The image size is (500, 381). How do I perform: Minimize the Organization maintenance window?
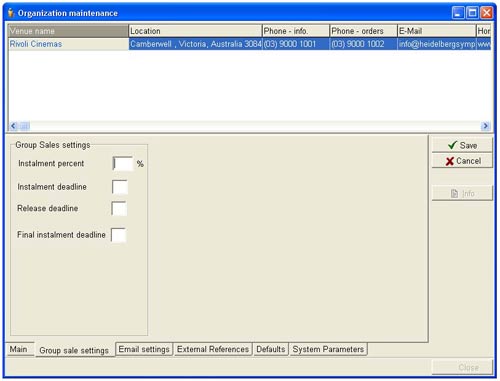coord(458,13)
